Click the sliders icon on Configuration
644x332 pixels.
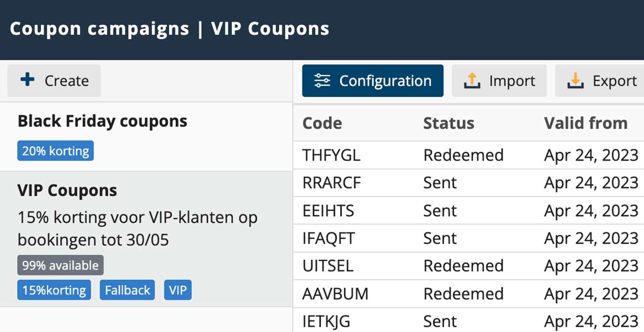click(x=322, y=81)
